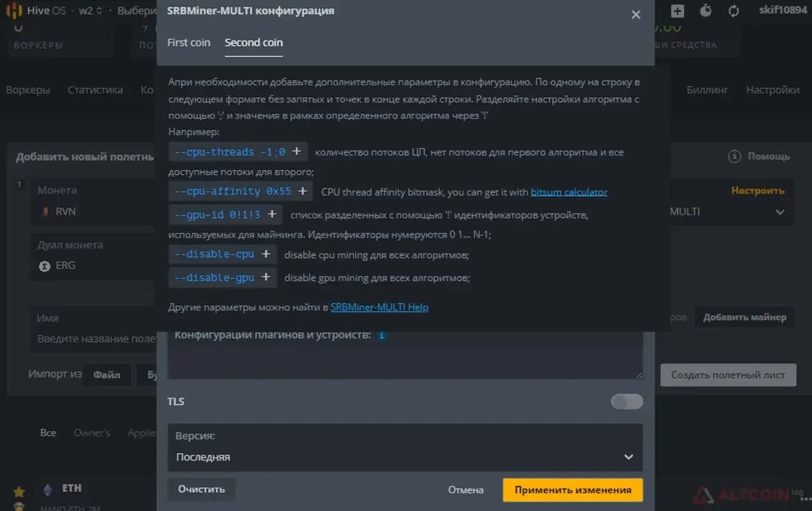Open the timer icon in header

click(705, 11)
